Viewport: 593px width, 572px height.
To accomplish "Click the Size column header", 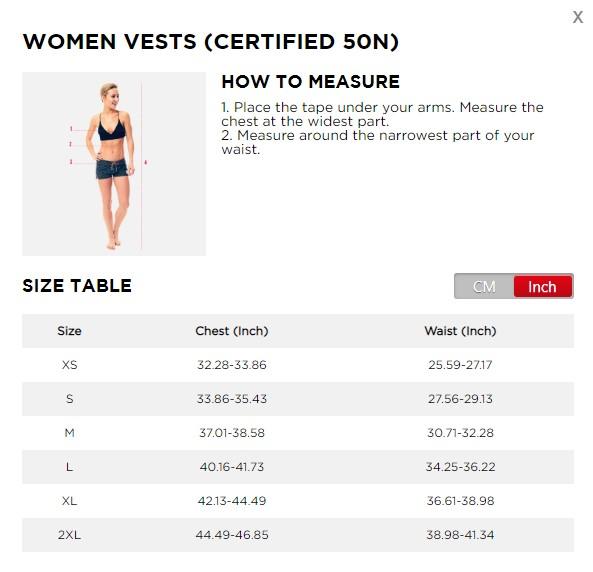I will [69, 331].
